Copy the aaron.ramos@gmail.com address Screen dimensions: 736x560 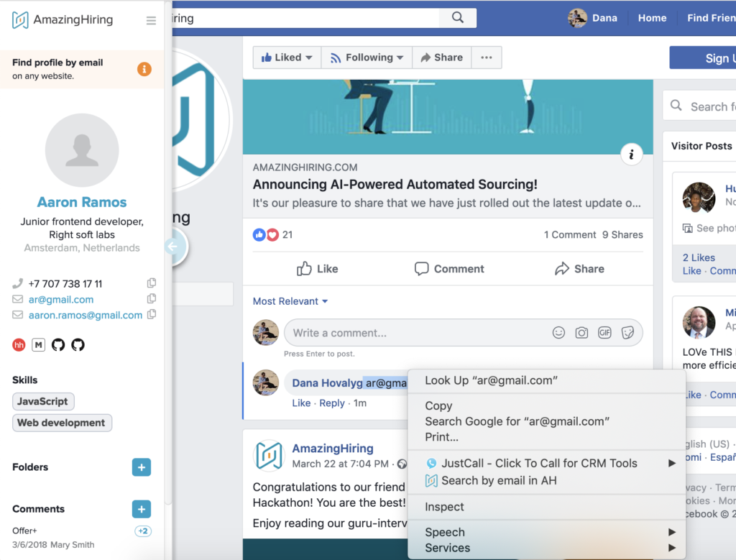point(151,314)
